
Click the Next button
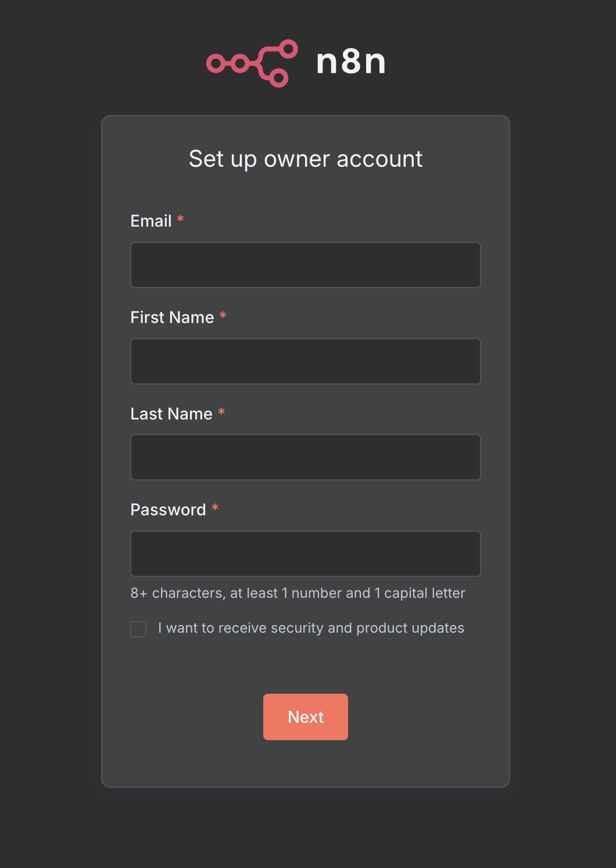point(306,717)
